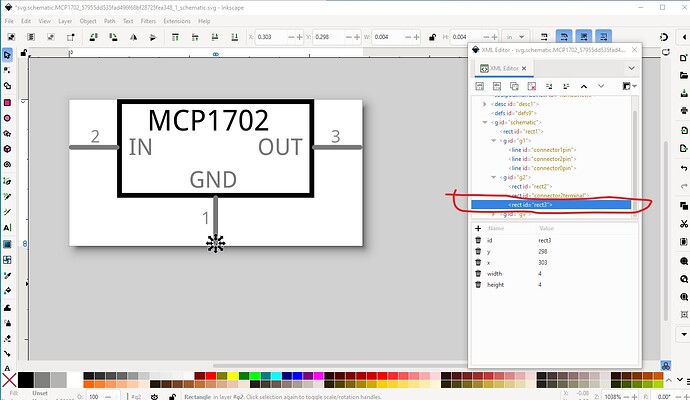Select the Selector arrow tool

7,55
